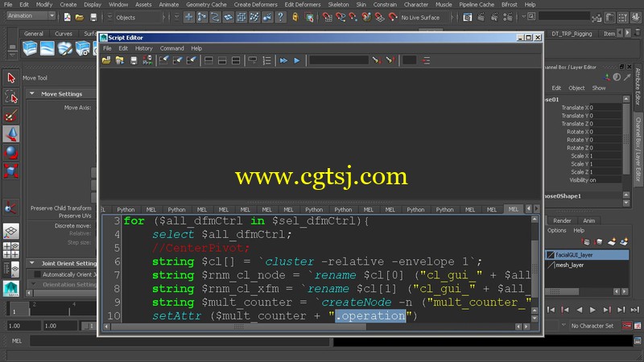
Task: Click the first shelf cube icon
Action: point(30,48)
